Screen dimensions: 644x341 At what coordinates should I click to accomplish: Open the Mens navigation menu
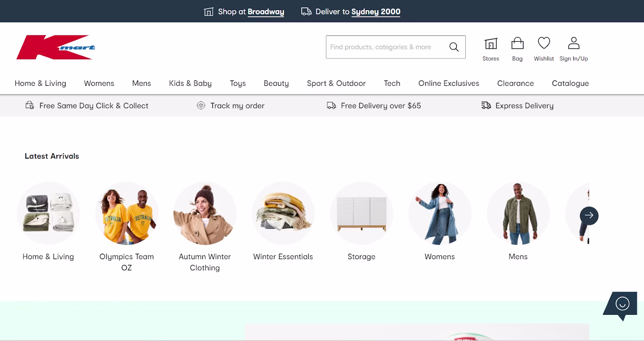[141, 83]
